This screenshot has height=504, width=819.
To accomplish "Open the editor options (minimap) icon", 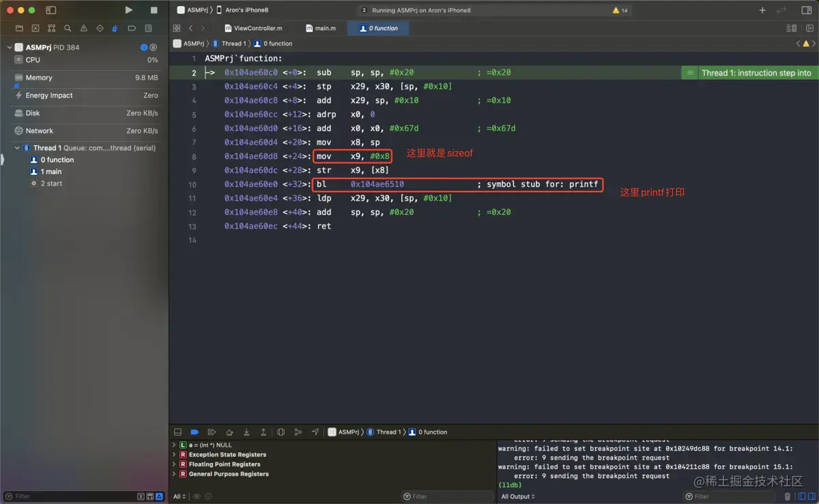I will tap(791, 29).
